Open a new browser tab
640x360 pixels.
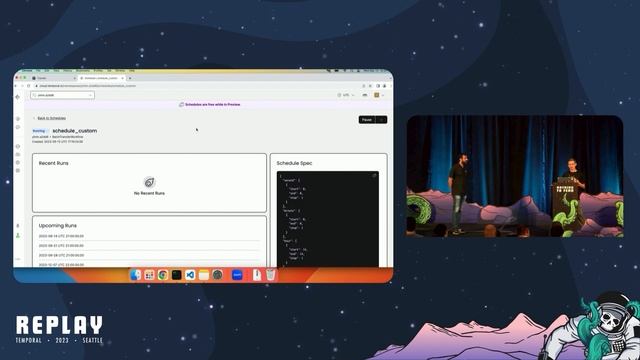point(130,78)
